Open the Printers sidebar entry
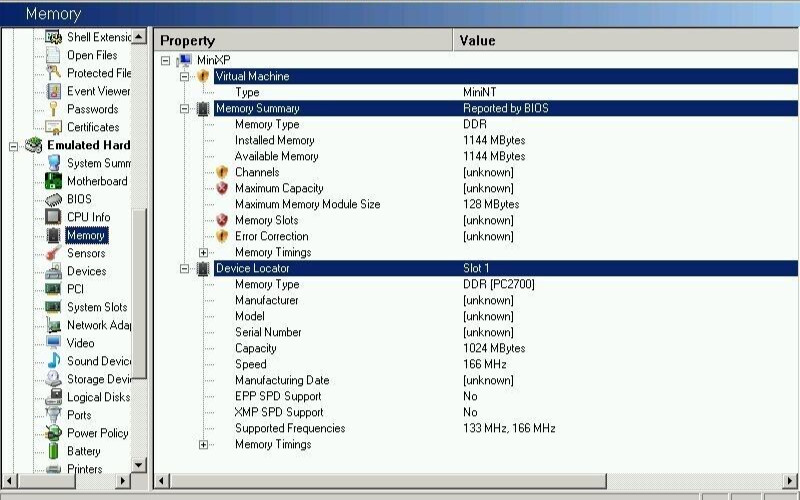The width and height of the screenshot is (800, 500). (x=84, y=468)
